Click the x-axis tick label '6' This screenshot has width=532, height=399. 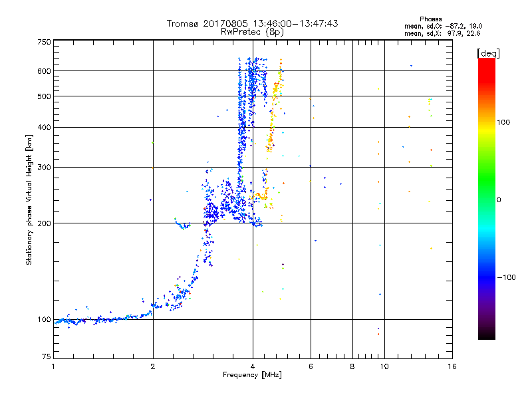(311, 366)
